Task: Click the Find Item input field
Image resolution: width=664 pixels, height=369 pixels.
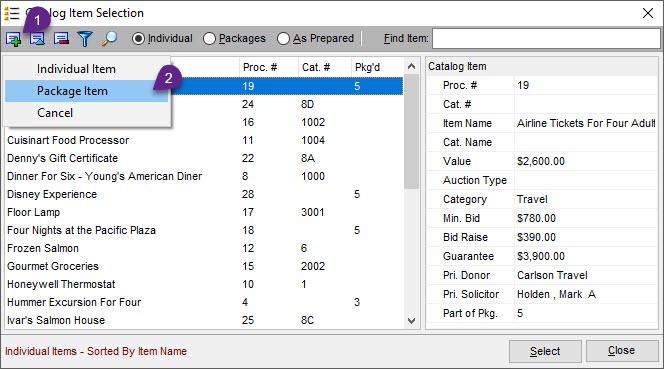Action: click(546, 39)
